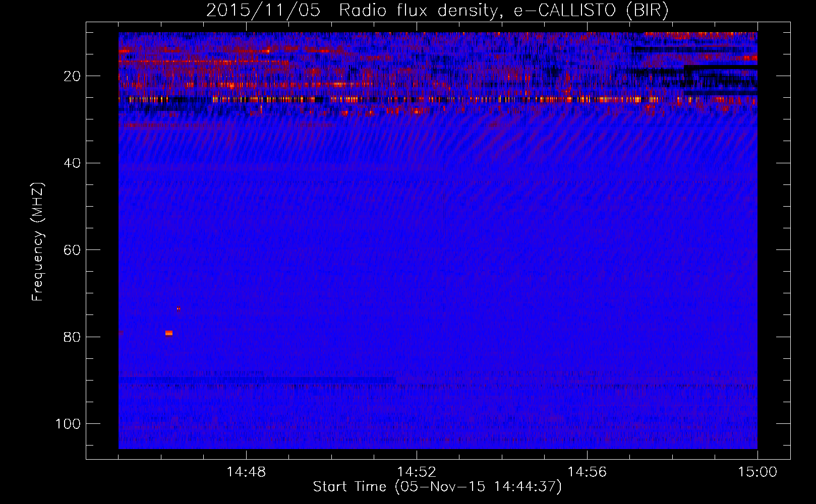Click the 15:00 time tick label

[x=757, y=472]
